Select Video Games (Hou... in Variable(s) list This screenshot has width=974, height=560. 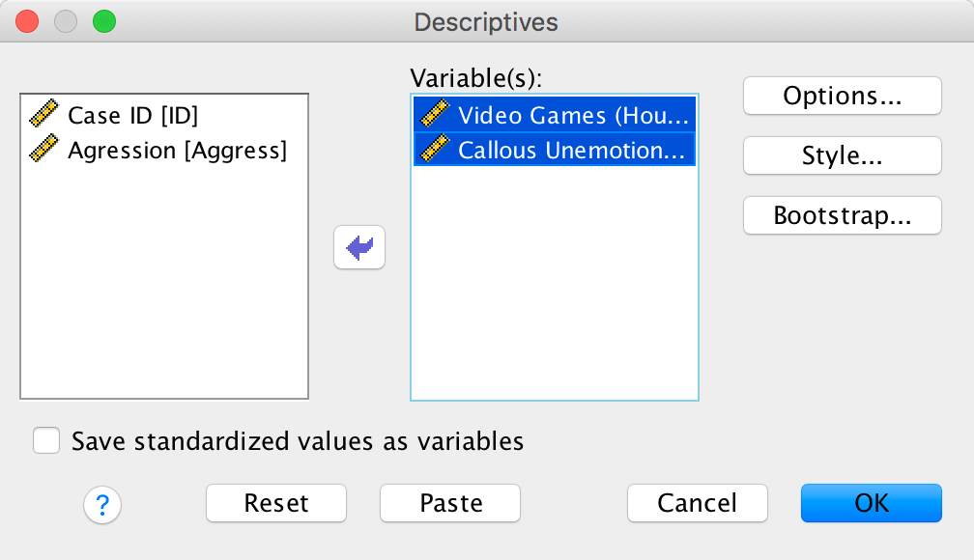click(x=574, y=116)
